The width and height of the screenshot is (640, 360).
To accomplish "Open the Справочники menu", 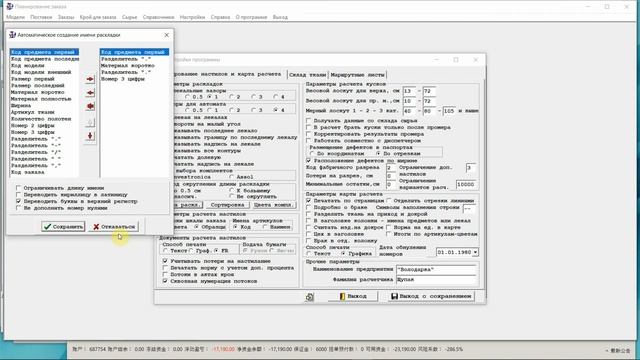I will [x=158, y=17].
